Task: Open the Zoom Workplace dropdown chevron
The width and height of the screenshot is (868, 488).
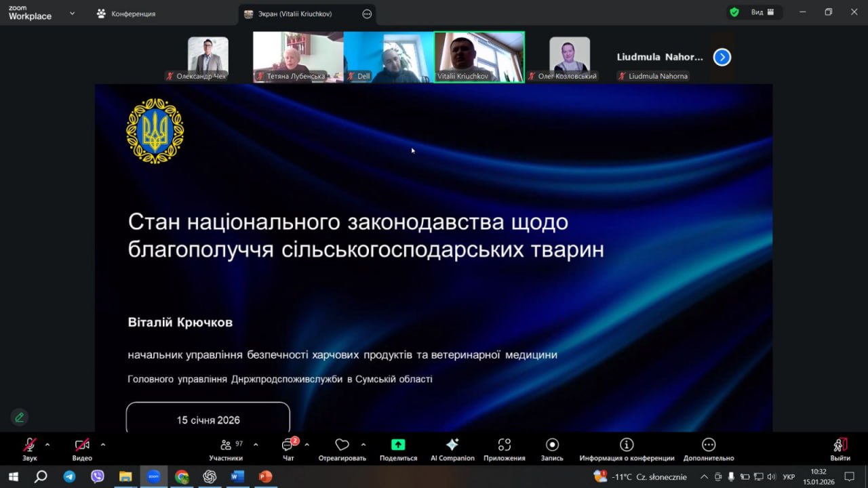Action: point(72,14)
